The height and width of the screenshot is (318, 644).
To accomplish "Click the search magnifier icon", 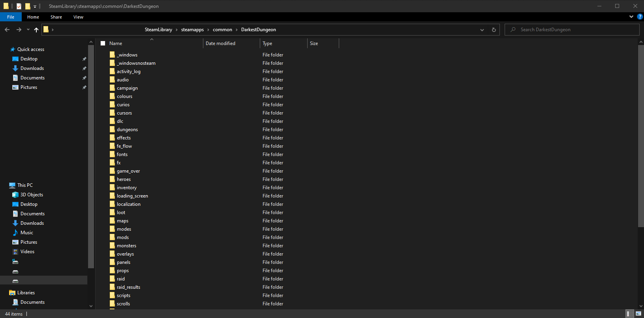I will coord(513,30).
